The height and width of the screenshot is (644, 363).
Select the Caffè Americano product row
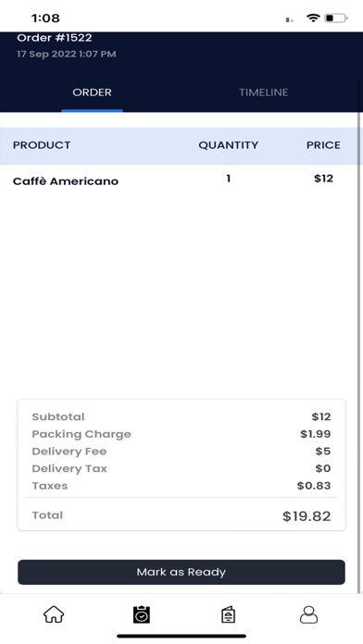point(181,180)
